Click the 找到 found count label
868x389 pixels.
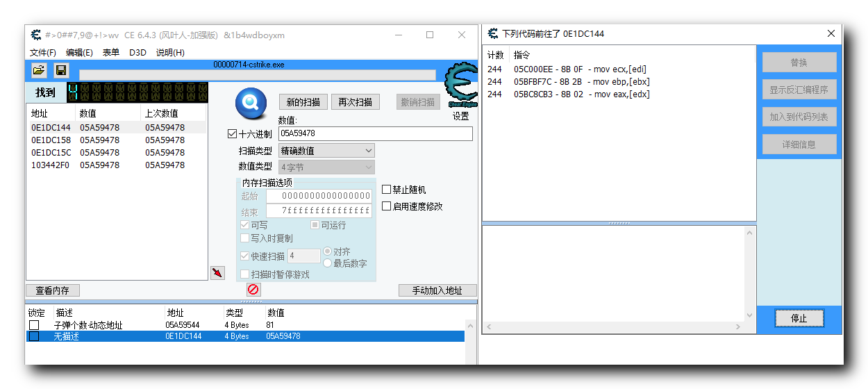point(46,92)
